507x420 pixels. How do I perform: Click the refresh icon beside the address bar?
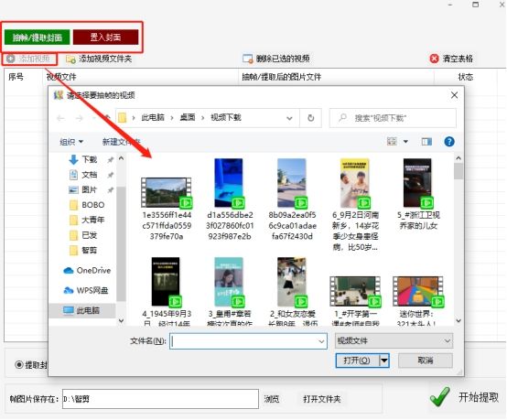[311, 118]
